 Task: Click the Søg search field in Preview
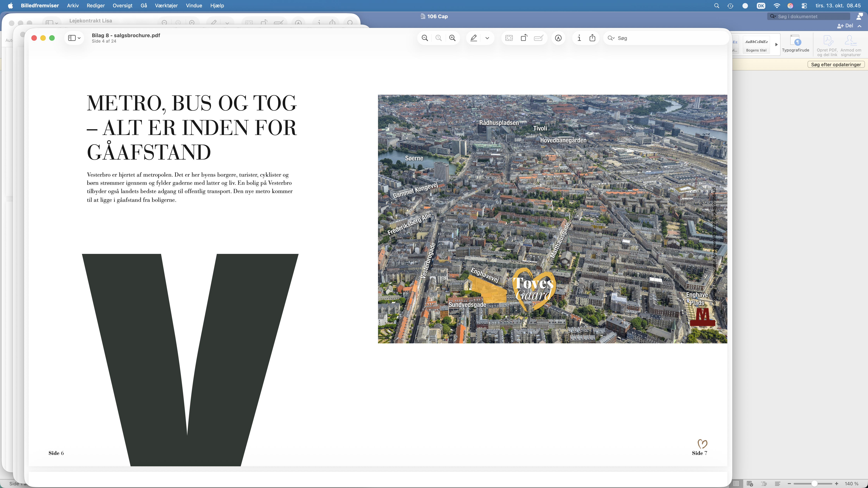point(666,38)
